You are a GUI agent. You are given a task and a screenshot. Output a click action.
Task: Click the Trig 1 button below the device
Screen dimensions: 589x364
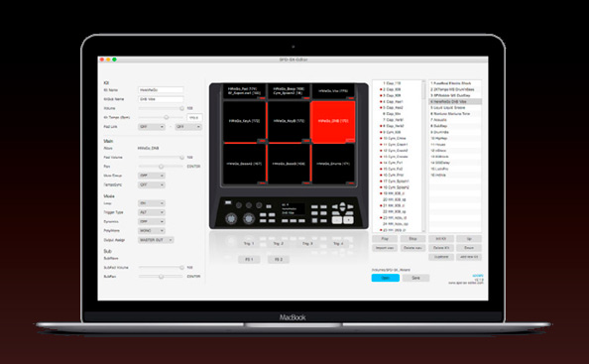[249, 244]
